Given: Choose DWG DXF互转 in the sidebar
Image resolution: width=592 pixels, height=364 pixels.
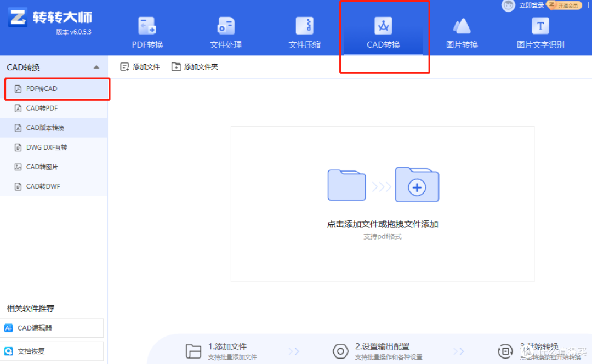Looking at the screenshot, I should point(54,147).
